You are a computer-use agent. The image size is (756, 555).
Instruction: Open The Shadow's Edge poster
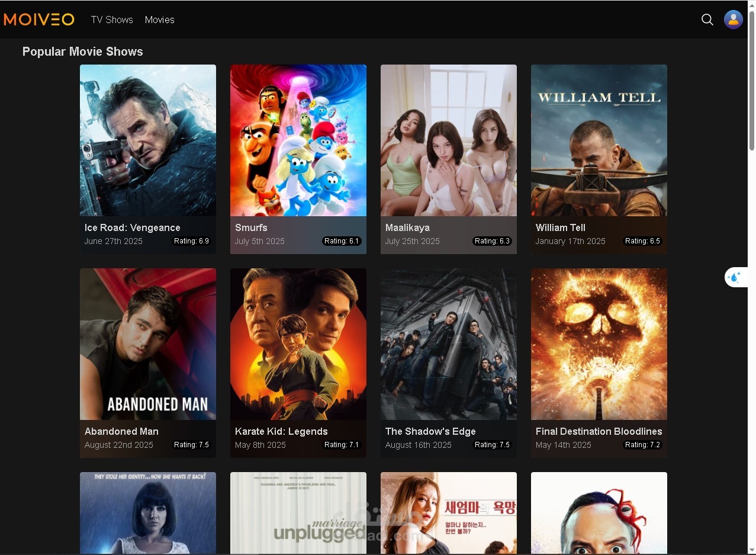coord(449,344)
